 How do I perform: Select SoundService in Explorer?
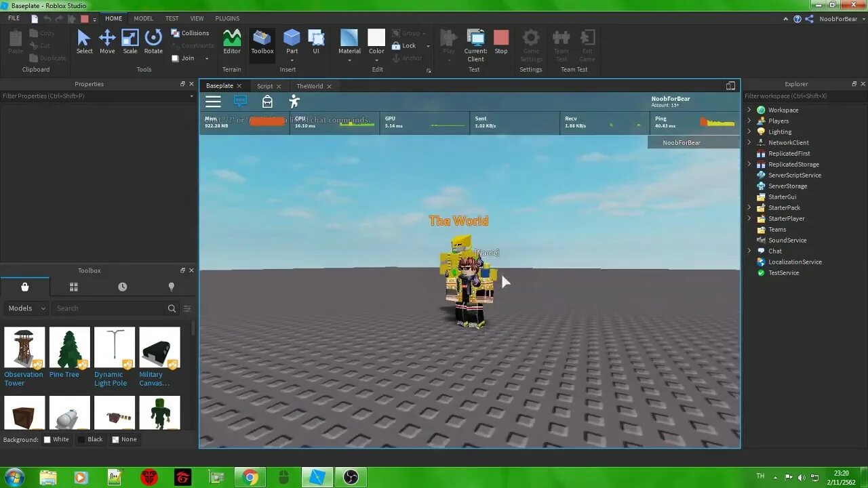click(x=787, y=240)
